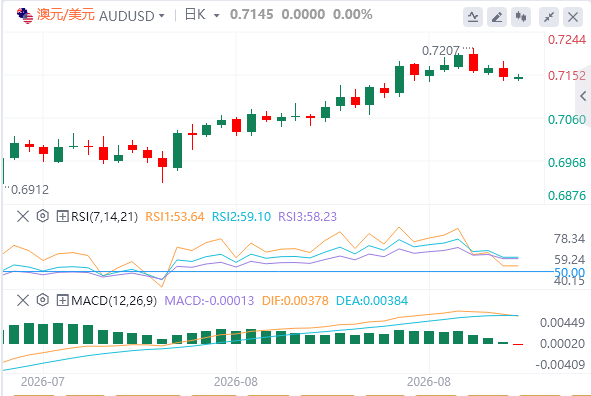
Task: Switch chart type with candlestick icon
Action: click(521, 17)
